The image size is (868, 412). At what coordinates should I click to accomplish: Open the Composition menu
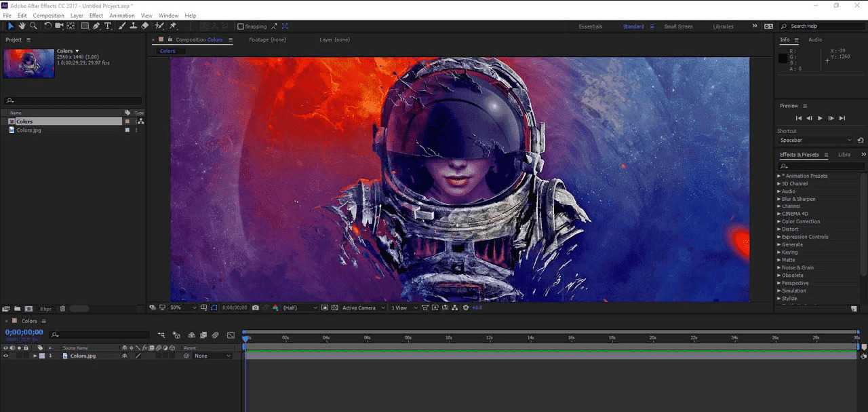click(x=48, y=16)
